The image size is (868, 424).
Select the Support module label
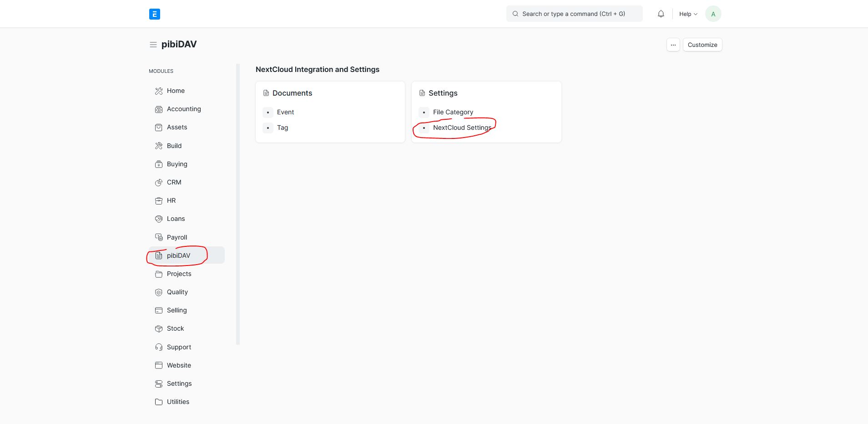pos(179,347)
